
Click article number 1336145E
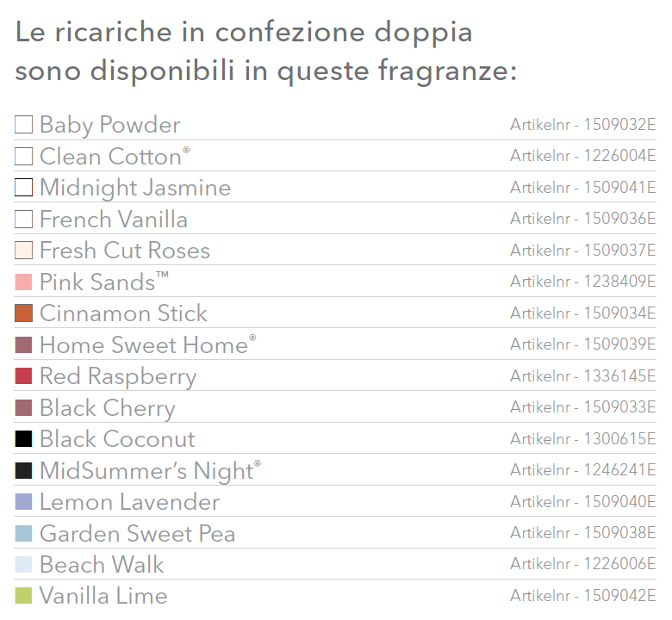point(583,376)
